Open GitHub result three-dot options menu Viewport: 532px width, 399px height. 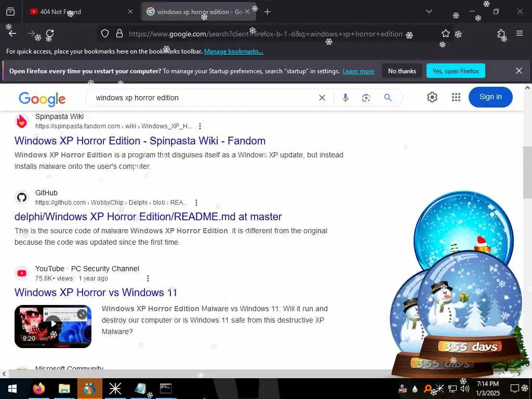[196, 203]
